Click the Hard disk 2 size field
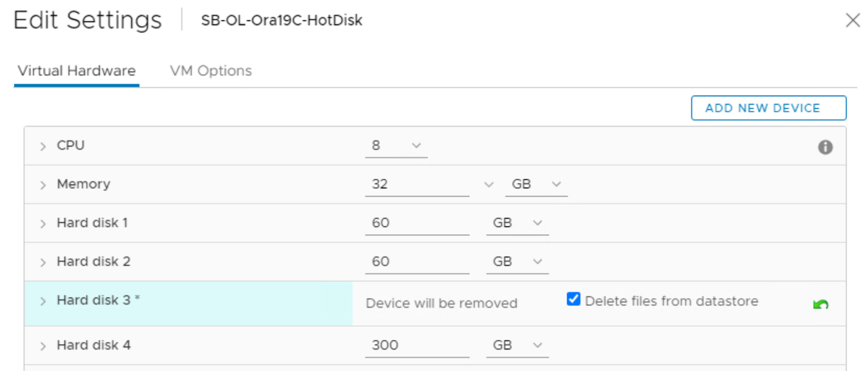 click(x=417, y=262)
